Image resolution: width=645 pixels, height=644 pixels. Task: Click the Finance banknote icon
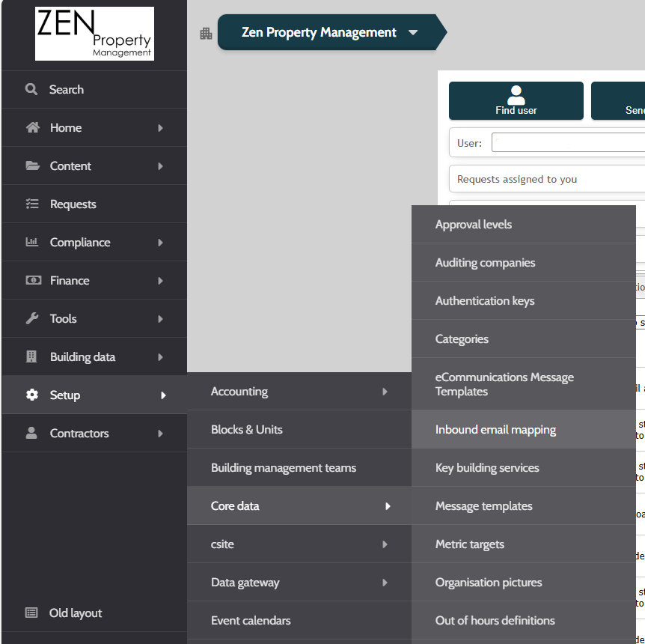tap(31, 280)
